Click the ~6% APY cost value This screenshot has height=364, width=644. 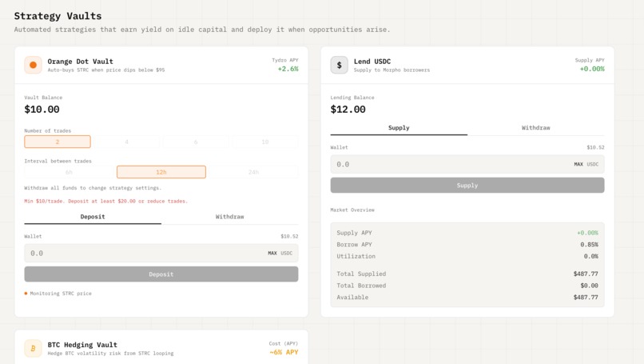[x=284, y=352]
